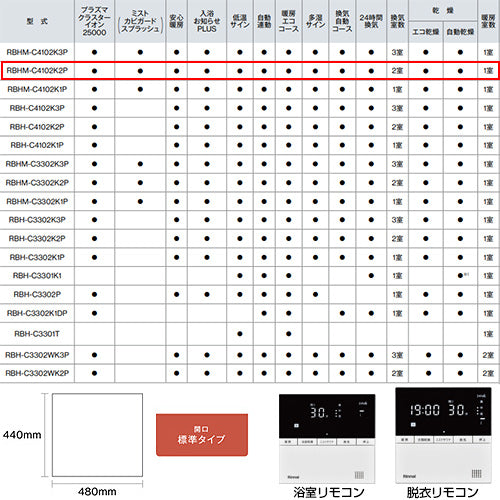
Task: Click the ミスト column dot for RBHM-C3302K1P
Action: click(140, 202)
